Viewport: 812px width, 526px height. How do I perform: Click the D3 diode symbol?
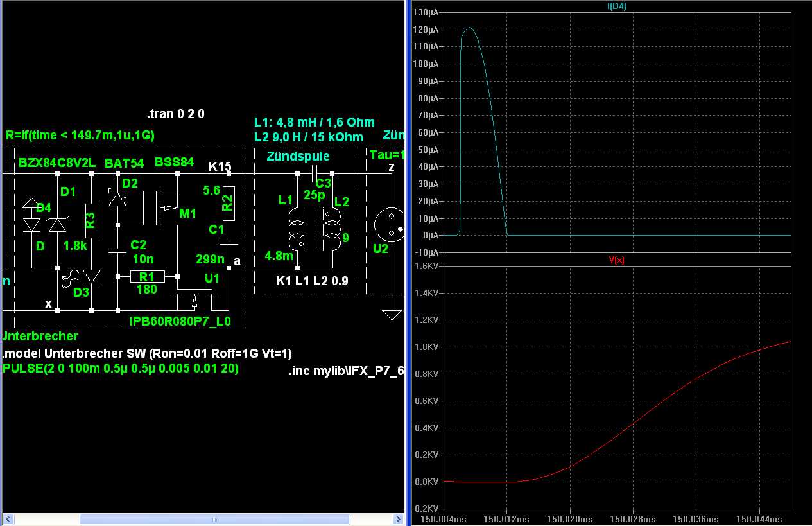[92, 277]
